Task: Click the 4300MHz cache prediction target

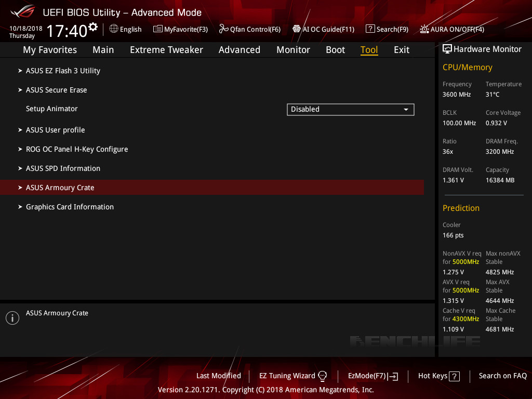Action: coord(465,319)
